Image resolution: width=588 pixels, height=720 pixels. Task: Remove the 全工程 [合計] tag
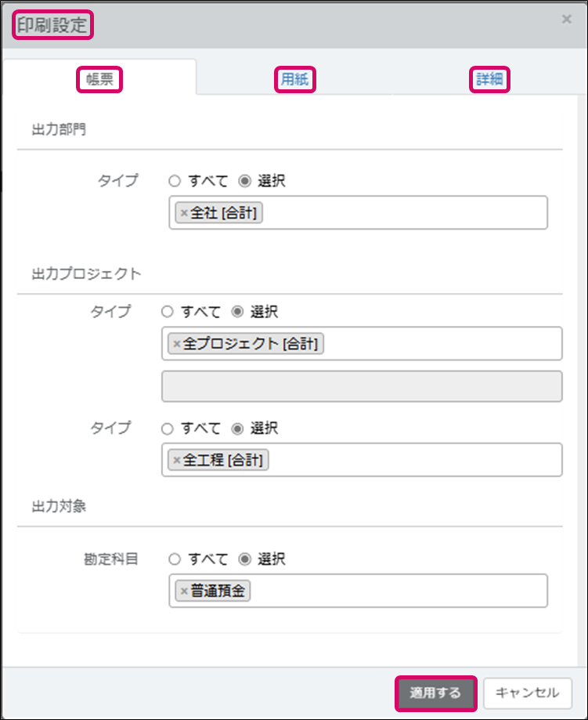pos(176,461)
